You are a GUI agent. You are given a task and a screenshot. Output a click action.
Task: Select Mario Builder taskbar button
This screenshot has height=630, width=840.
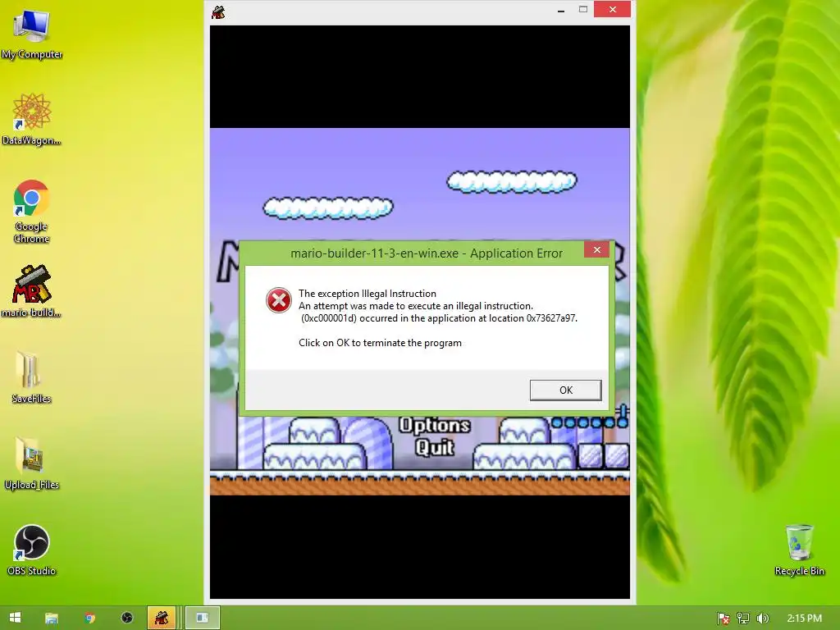coord(162,618)
